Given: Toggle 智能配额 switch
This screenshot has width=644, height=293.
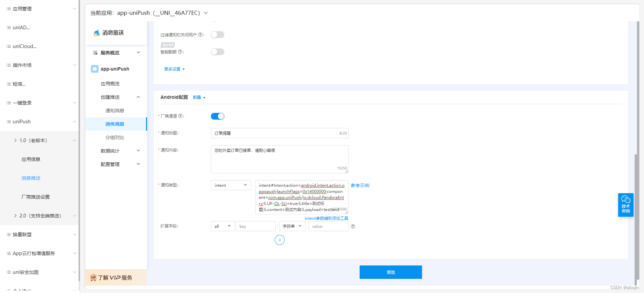Looking at the screenshot, I should [x=218, y=52].
